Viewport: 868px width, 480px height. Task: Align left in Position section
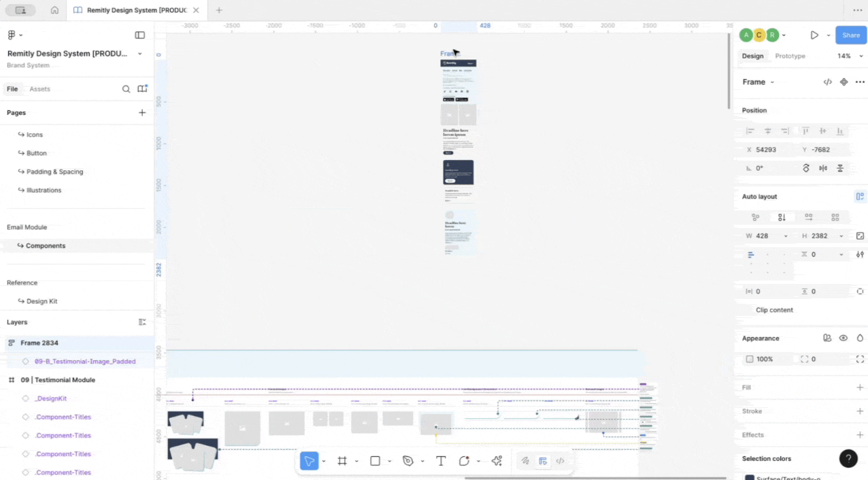pos(750,131)
